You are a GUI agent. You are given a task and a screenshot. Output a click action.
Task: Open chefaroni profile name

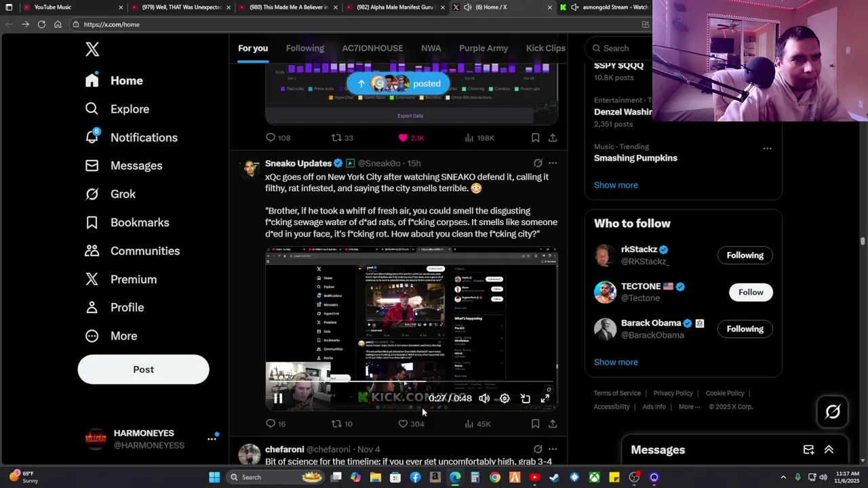(284, 449)
